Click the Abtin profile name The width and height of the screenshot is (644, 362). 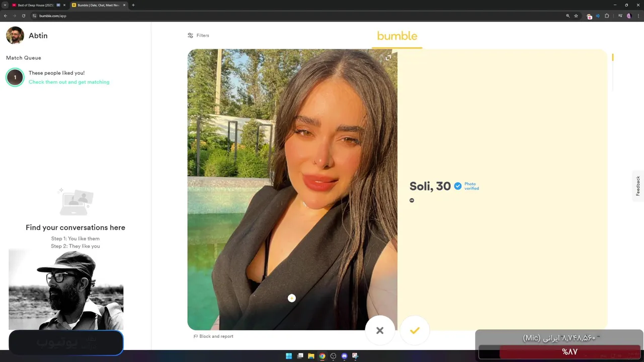point(38,36)
